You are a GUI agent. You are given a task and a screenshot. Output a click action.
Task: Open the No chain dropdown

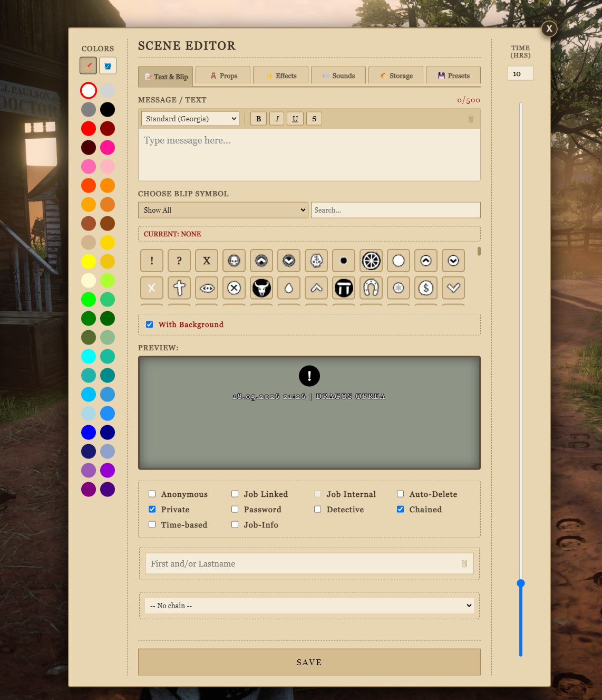click(309, 606)
